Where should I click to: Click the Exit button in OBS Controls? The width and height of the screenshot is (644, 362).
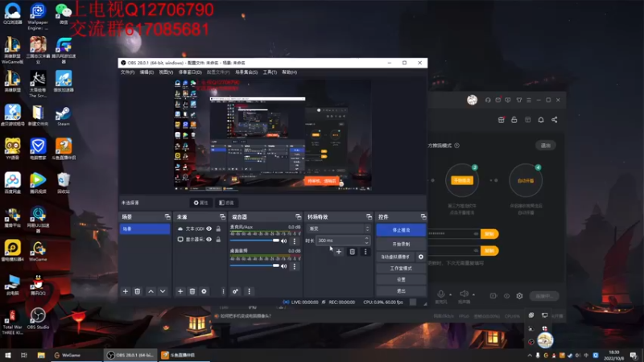click(401, 290)
